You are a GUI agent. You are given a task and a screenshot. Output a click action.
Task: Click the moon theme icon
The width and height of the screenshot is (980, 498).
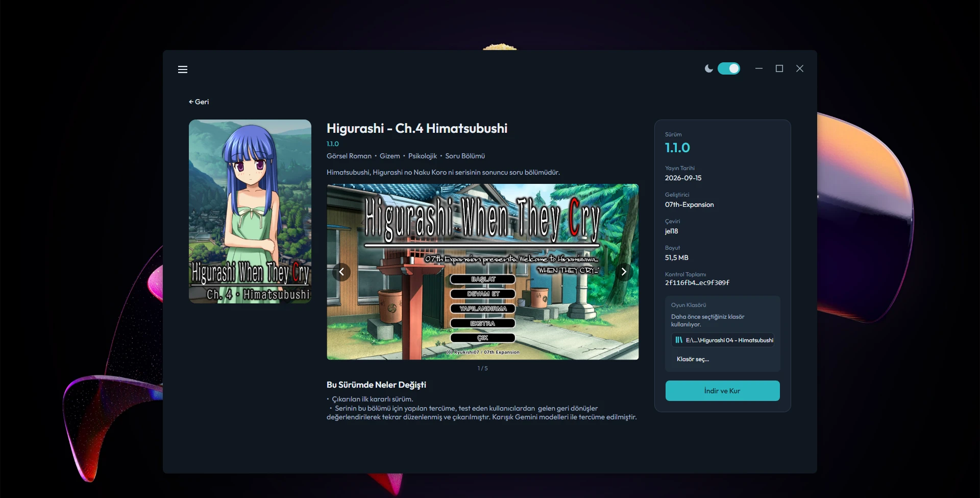708,68
